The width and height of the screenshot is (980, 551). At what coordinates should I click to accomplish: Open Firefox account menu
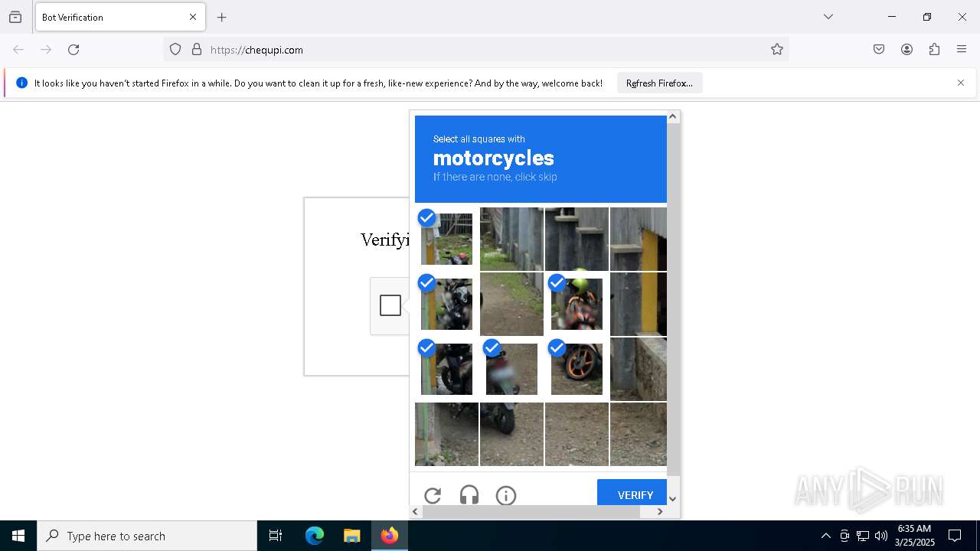click(x=906, y=50)
